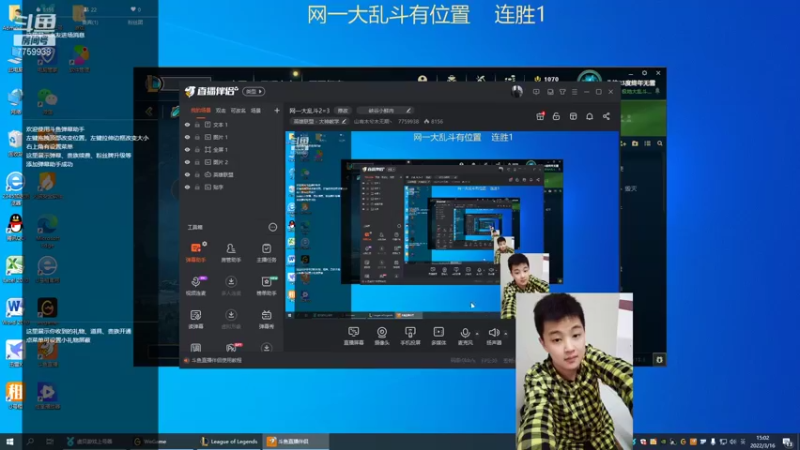Expand speaker options arrow
The image size is (800, 450).
pos(506,334)
